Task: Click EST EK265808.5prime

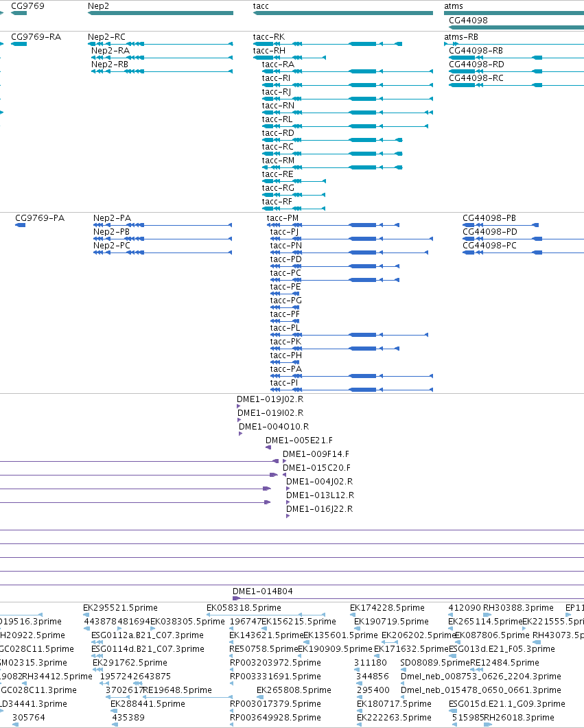Action: [x=294, y=690]
